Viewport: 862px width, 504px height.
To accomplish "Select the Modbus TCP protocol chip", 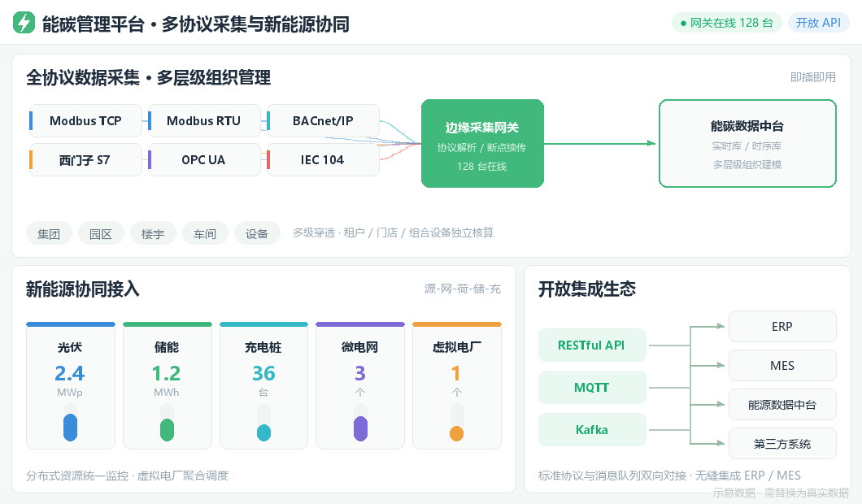I will (x=85, y=121).
